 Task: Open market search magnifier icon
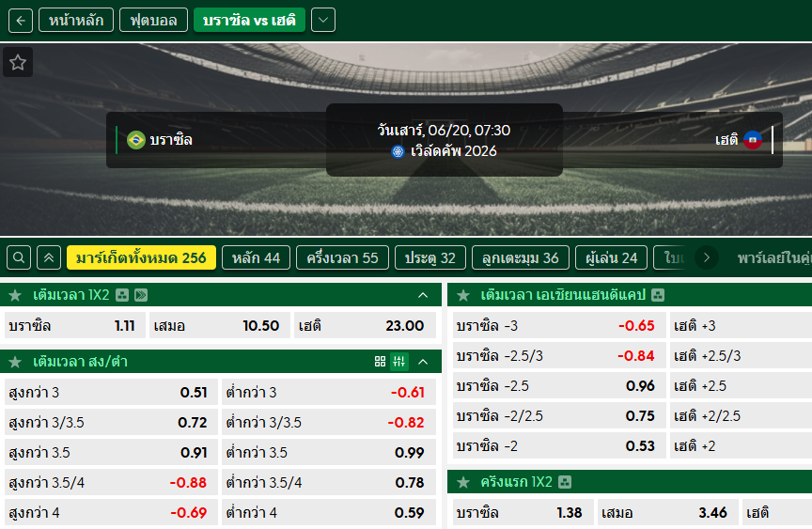19,257
